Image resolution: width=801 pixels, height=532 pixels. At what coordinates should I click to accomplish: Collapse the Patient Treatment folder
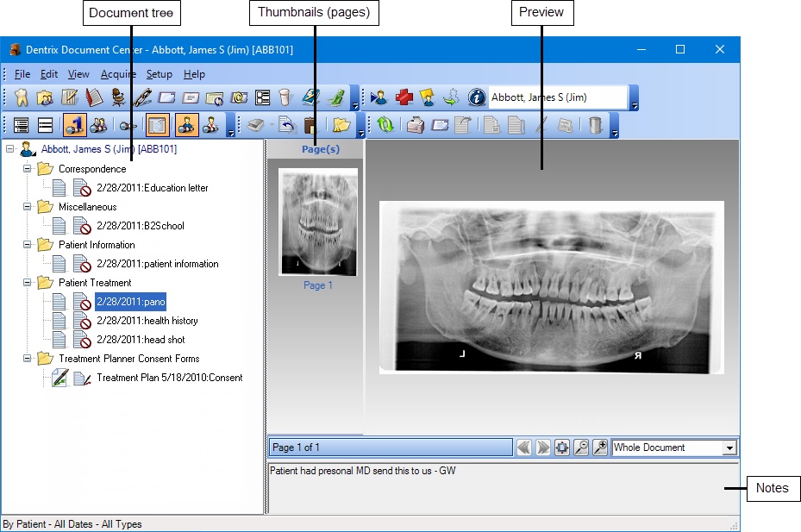click(x=28, y=283)
